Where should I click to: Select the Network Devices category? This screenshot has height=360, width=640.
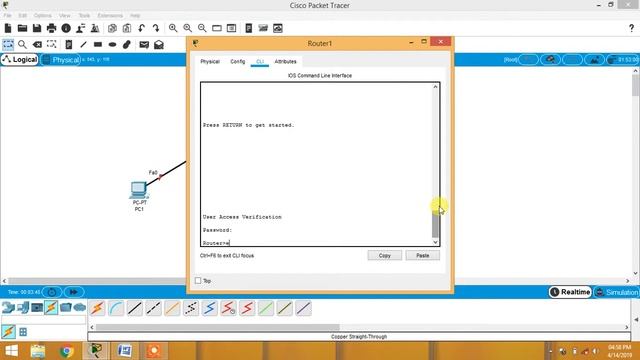click(8, 307)
